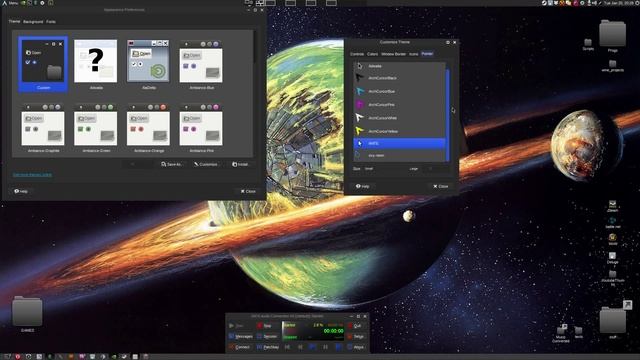The width and height of the screenshot is (640, 360).
Task: Choose the ArchCursorYellow pointer
Action: tap(399, 131)
